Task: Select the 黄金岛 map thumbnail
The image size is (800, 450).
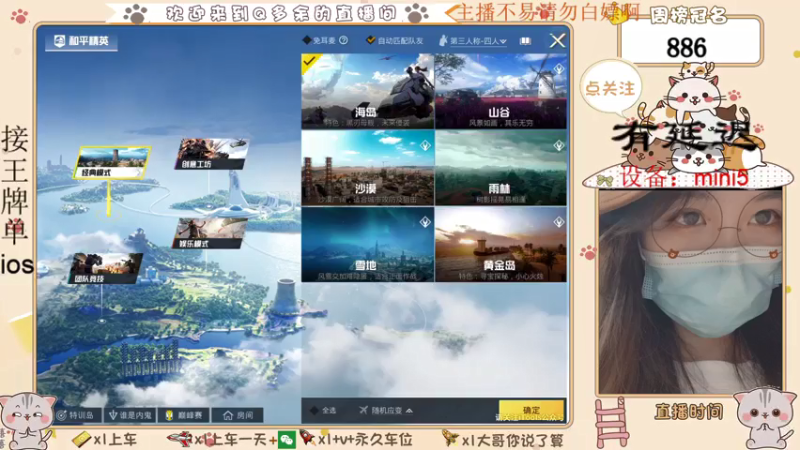Action: coord(501,244)
